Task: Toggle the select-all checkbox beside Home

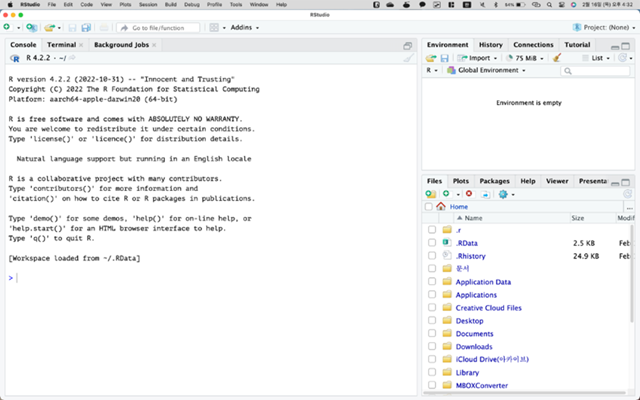Action: [429, 207]
